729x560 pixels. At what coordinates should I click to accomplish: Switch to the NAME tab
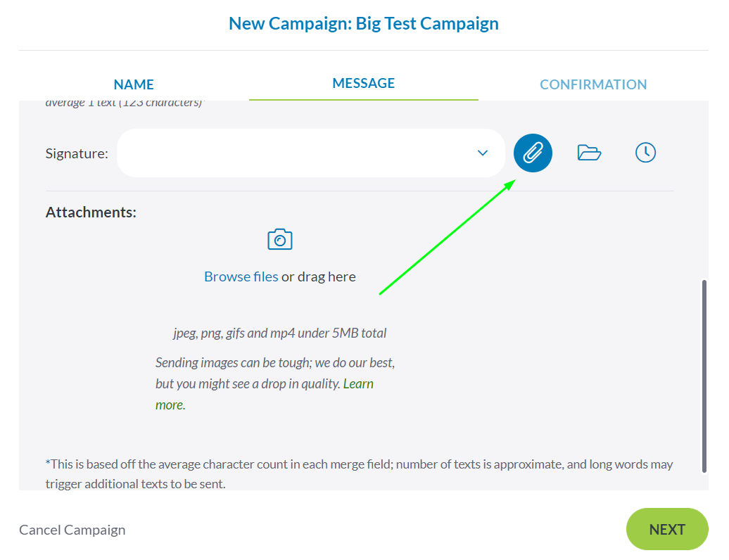coord(134,84)
